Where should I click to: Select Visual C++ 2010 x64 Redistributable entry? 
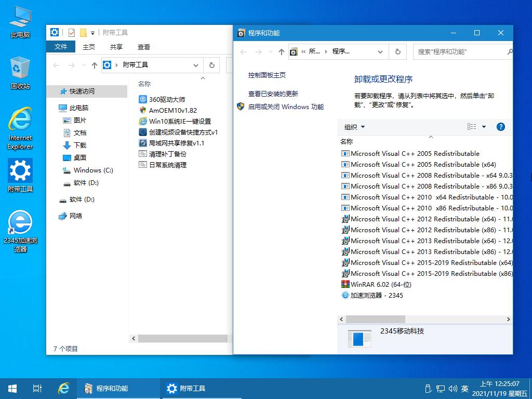pyautogui.click(x=427, y=197)
